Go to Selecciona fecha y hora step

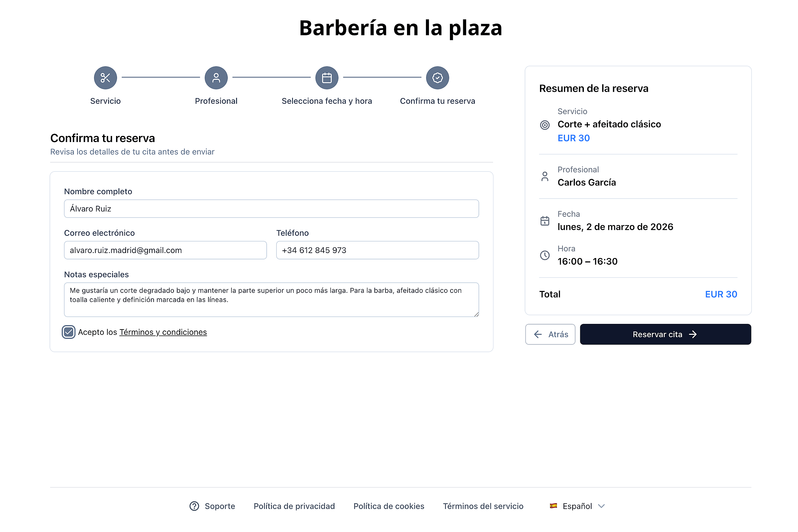click(327, 101)
